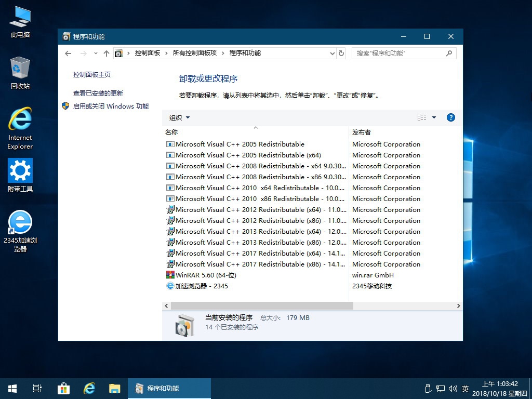Open Microsoft Store from the taskbar
This screenshot has height=399, width=532.
coord(63,389)
